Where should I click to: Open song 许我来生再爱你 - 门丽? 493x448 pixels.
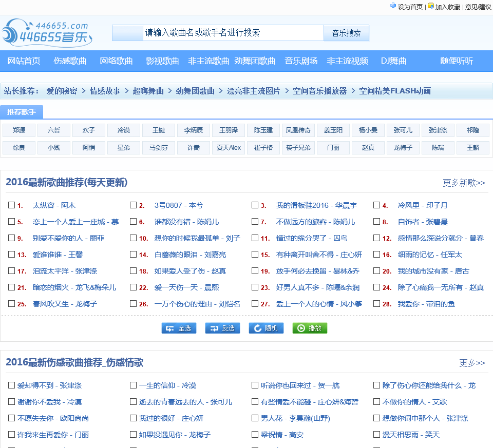coord(53,435)
